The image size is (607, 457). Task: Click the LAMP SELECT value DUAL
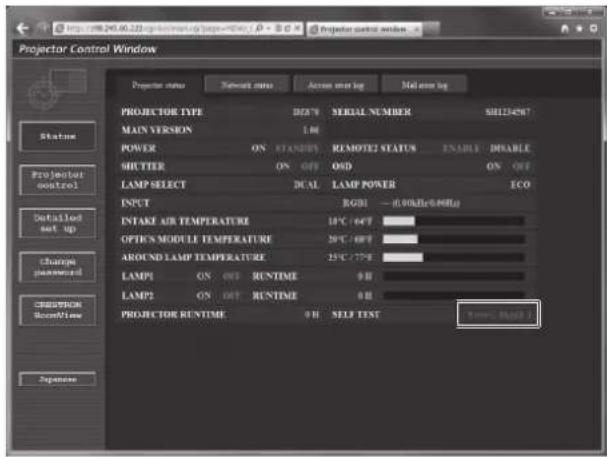tap(306, 185)
